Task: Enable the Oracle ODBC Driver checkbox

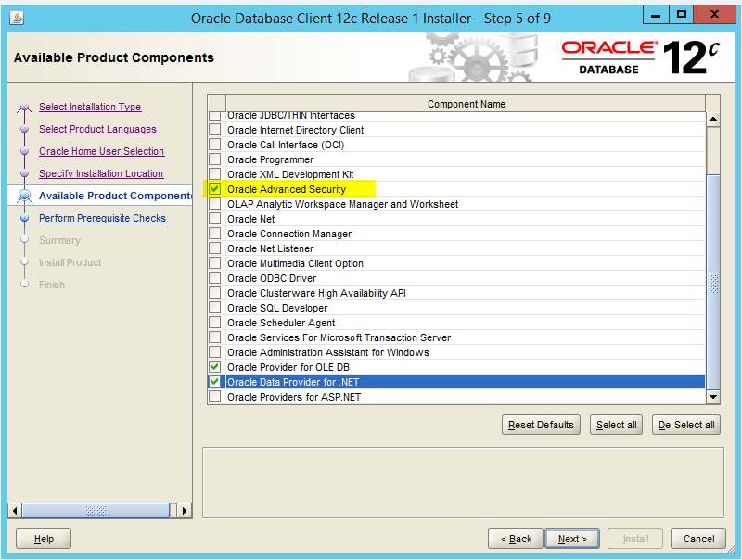Action: pos(215,278)
